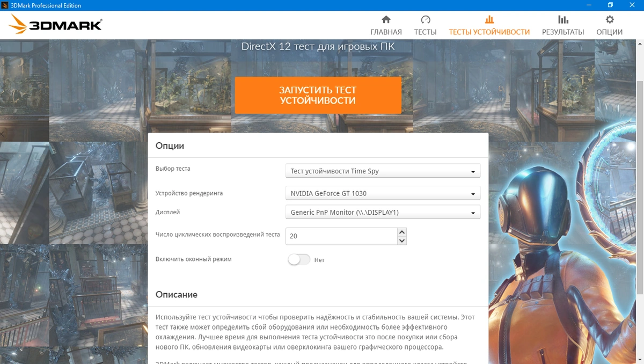
Task: Click the gauge icon above ТЕСТЫ
Action: click(x=426, y=20)
